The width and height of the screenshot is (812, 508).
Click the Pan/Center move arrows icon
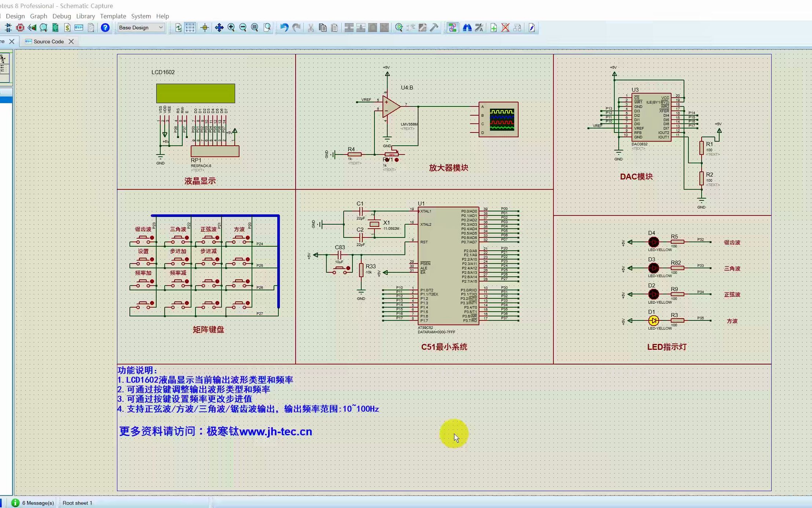click(x=219, y=28)
